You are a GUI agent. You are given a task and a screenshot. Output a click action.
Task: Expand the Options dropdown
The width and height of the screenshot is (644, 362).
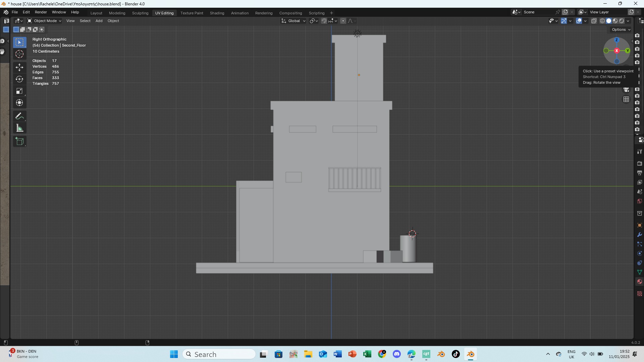[x=621, y=29]
